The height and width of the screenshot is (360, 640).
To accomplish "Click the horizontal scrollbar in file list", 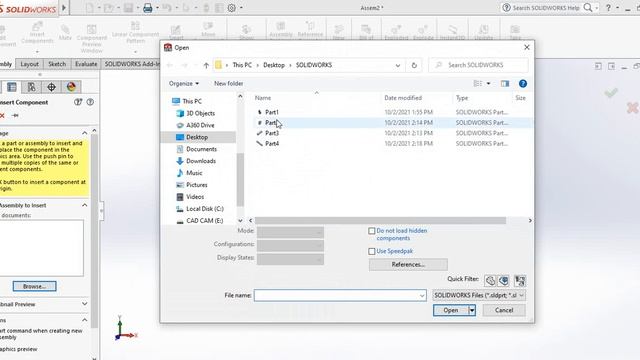I will (x=380, y=221).
